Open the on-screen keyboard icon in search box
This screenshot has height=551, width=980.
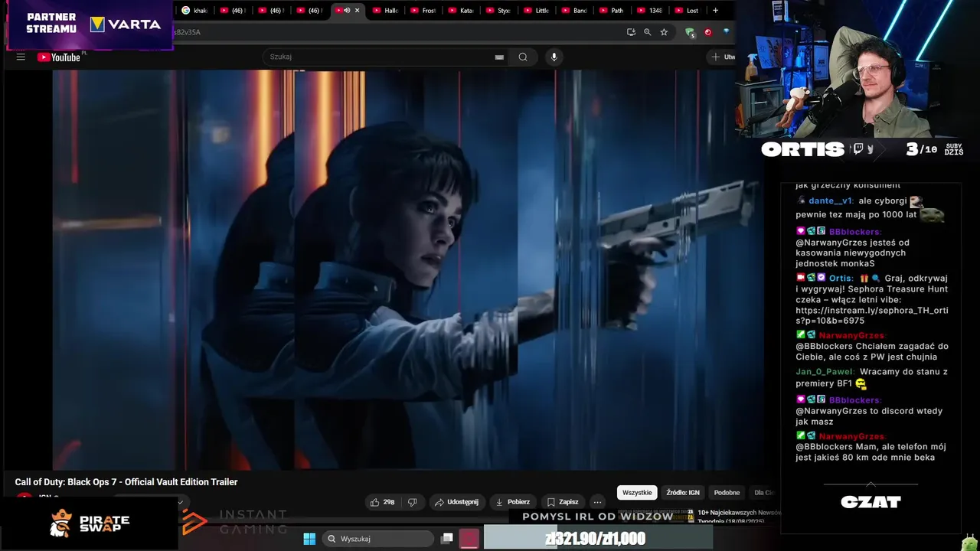499,57
